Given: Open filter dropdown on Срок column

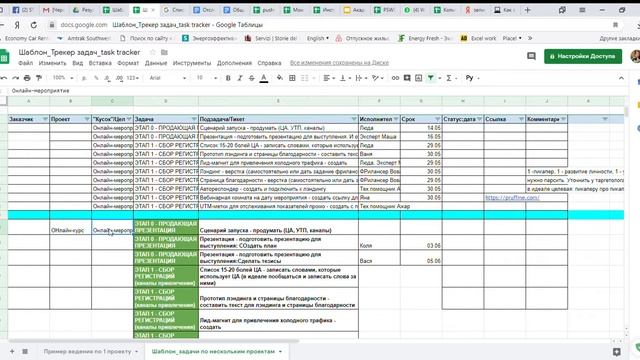Looking at the screenshot, I should 437,119.
